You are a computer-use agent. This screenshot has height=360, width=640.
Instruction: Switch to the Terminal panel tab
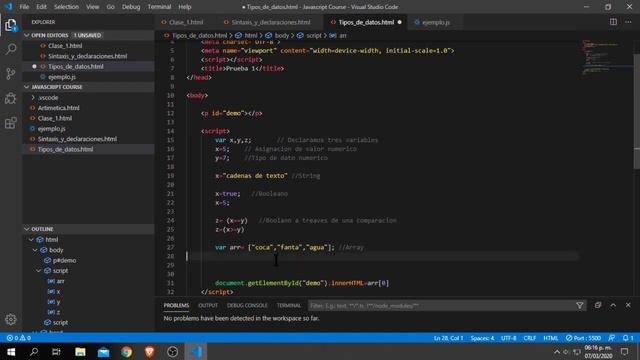289,305
